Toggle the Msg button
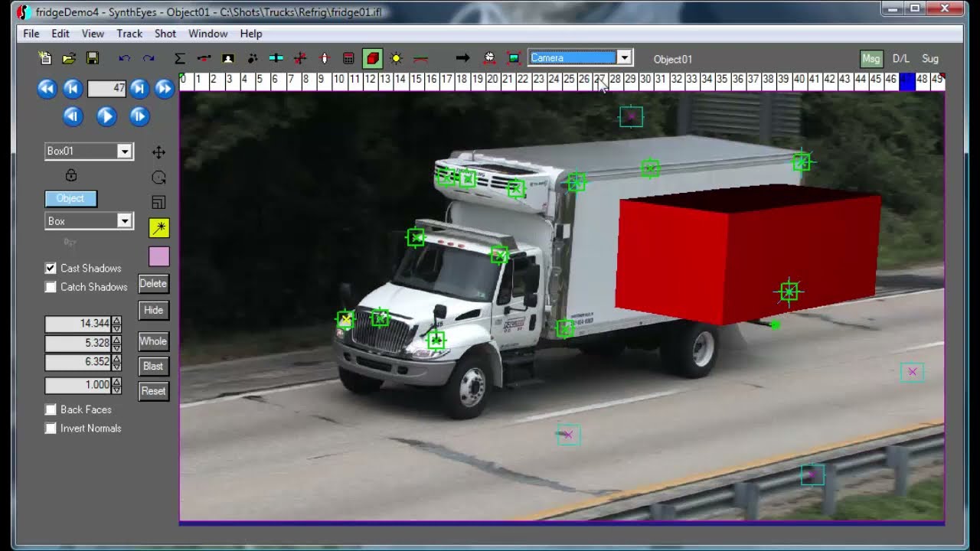Screen dimensions: 980x551 pyautogui.click(x=871, y=59)
